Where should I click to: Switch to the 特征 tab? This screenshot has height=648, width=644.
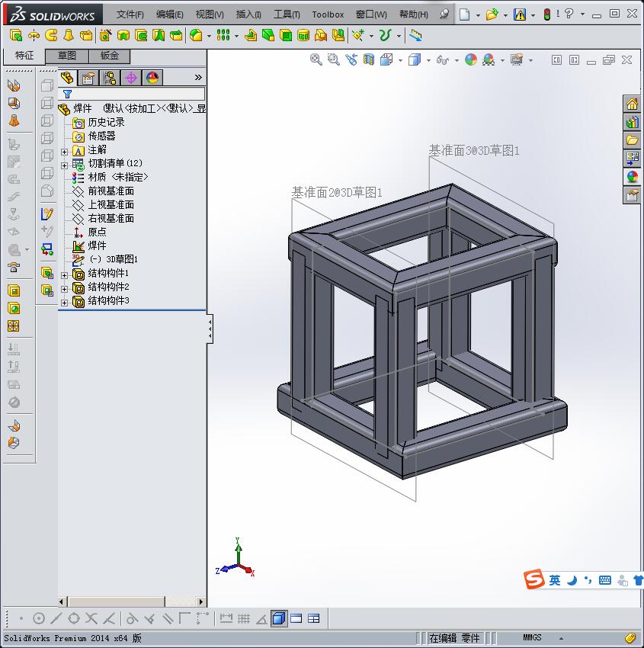coord(24,56)
